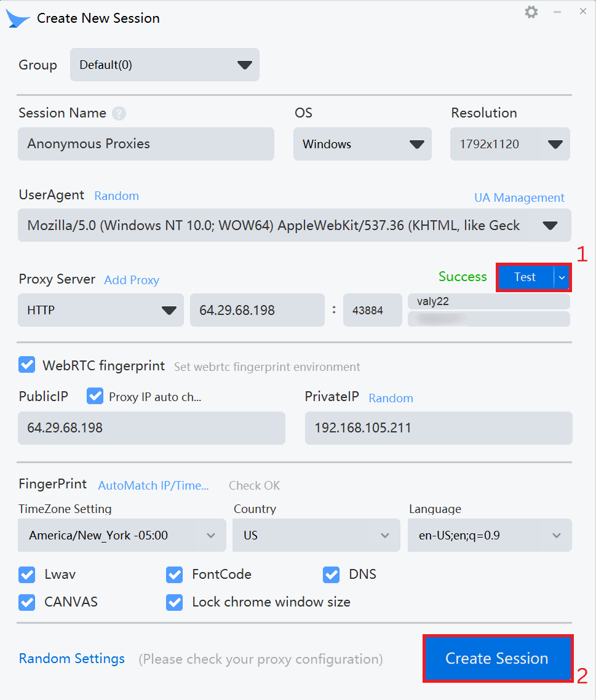
Task: Click the blue bird app logo
Action: click(x=17, y=18)
